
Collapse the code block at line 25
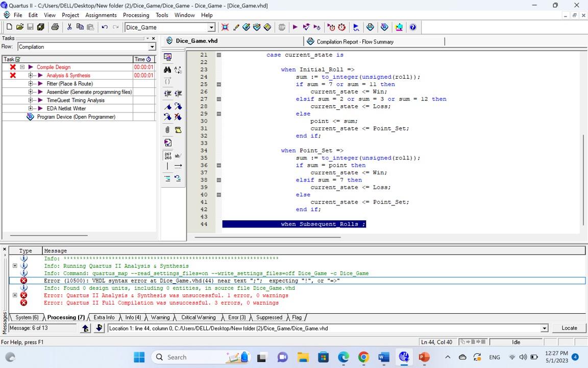pyautogui.click(x=219, y=84)
